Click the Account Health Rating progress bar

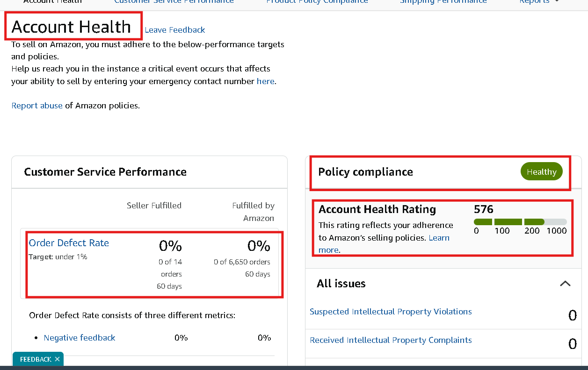point(520,222)
